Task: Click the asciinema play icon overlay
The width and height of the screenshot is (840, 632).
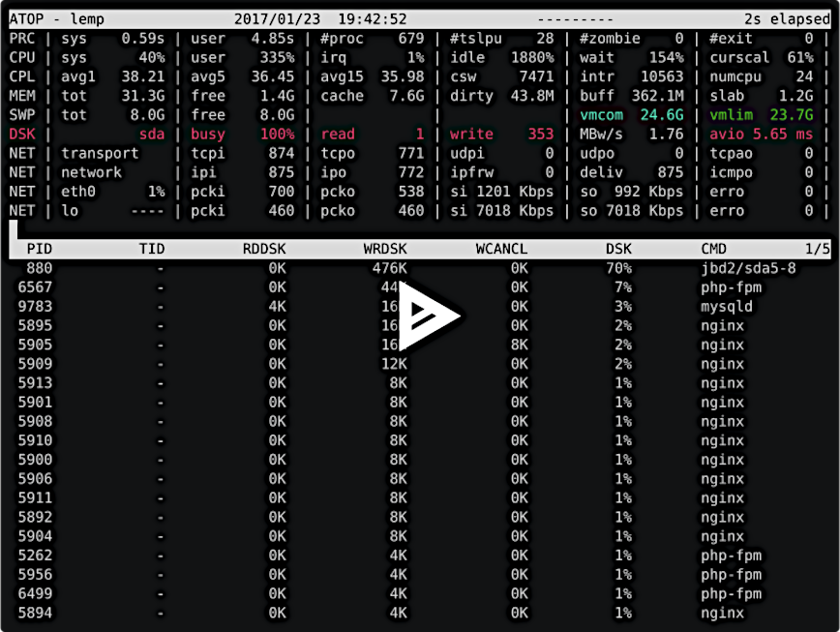Action: point(429,316)
